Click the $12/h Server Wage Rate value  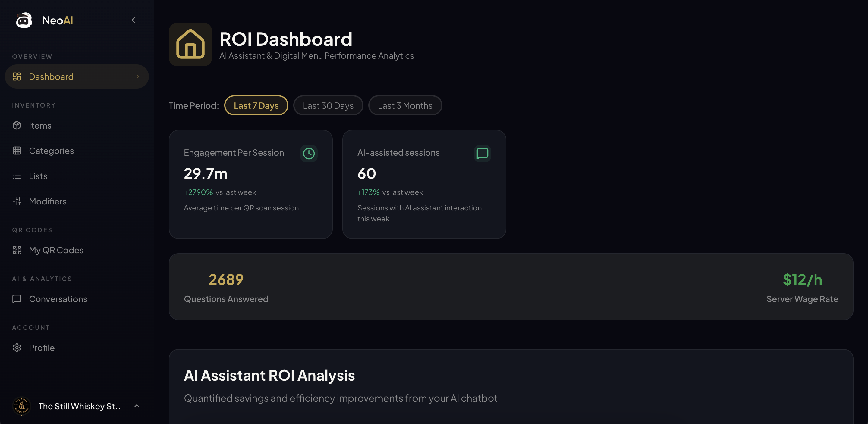tap(802, 279)
